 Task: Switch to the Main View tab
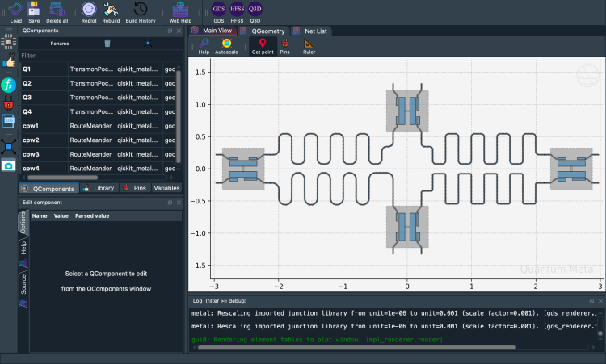pyautogui.click(x=213, y=31)
